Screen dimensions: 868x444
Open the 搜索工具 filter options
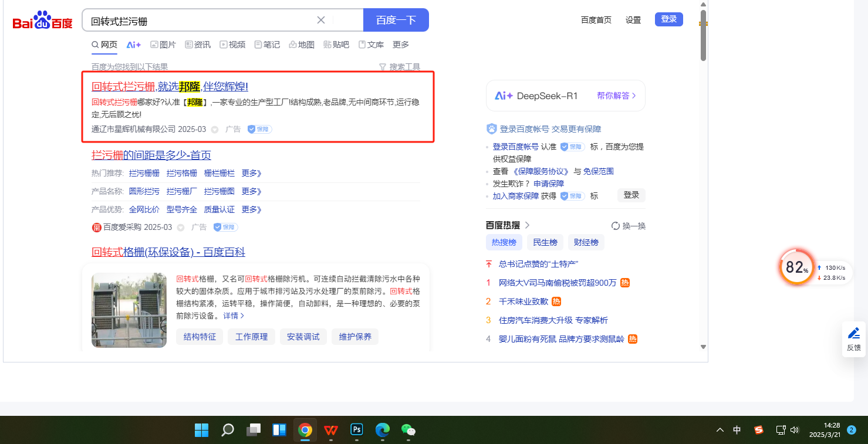[x=400, y=67]
